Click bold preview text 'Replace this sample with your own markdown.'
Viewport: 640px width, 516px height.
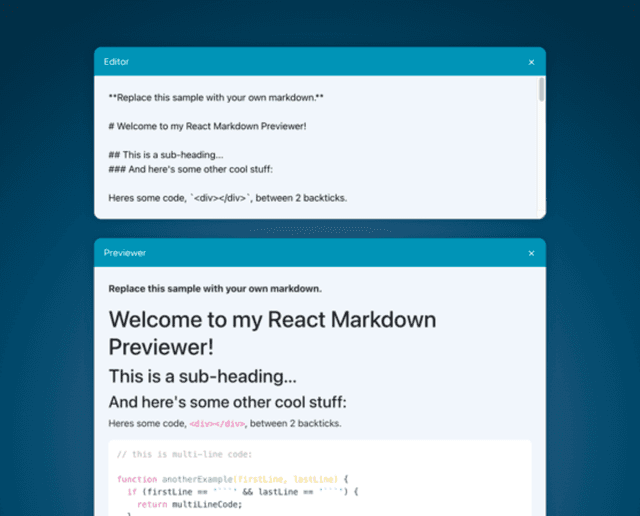(x=215, y=289)
